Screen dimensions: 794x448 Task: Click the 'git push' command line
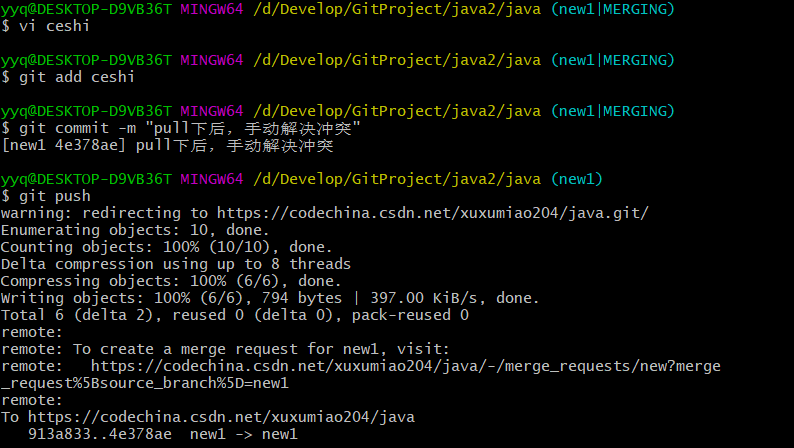click(46, 196)
